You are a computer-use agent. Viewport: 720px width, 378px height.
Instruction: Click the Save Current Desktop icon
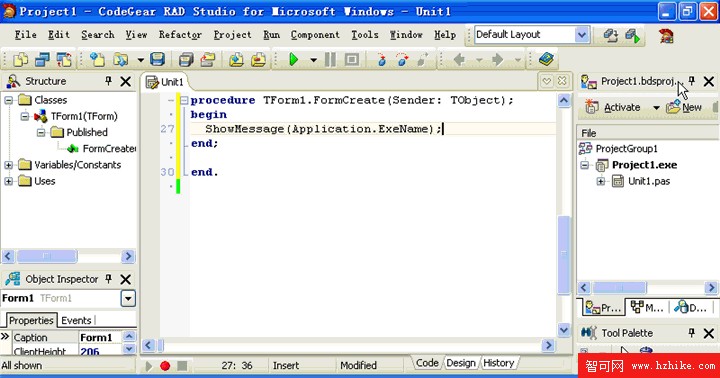pyautogui.click(x=610, y=35)
